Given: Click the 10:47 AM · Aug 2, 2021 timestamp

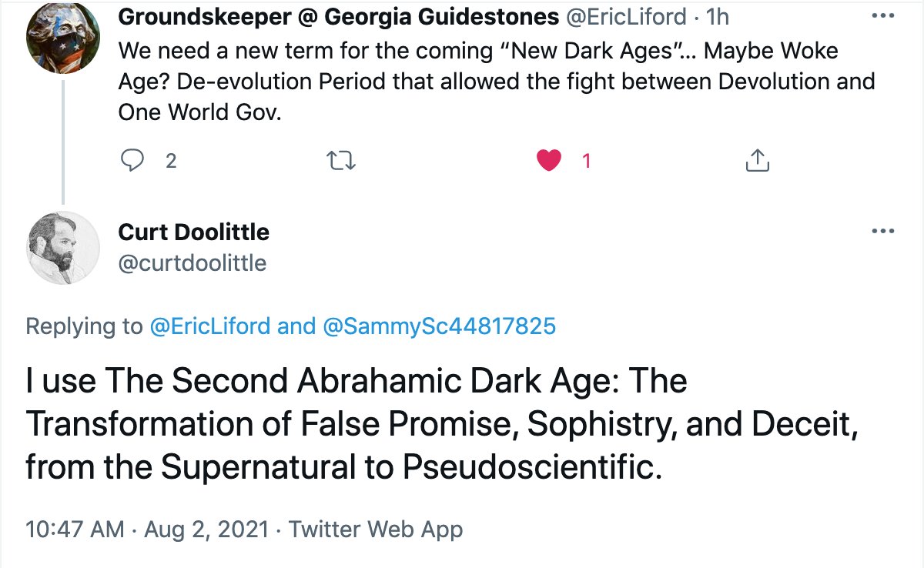Looking at the screenshot, I should pos(147,530).
